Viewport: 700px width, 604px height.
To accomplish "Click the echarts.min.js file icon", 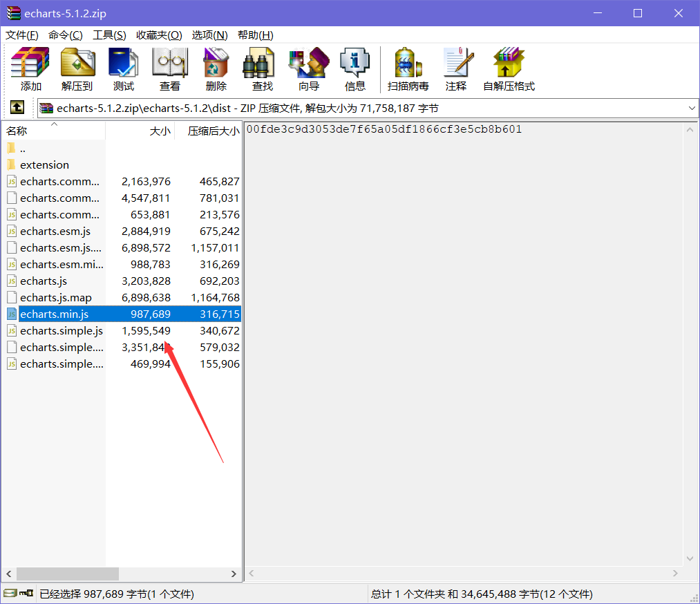I will (12, 314).
